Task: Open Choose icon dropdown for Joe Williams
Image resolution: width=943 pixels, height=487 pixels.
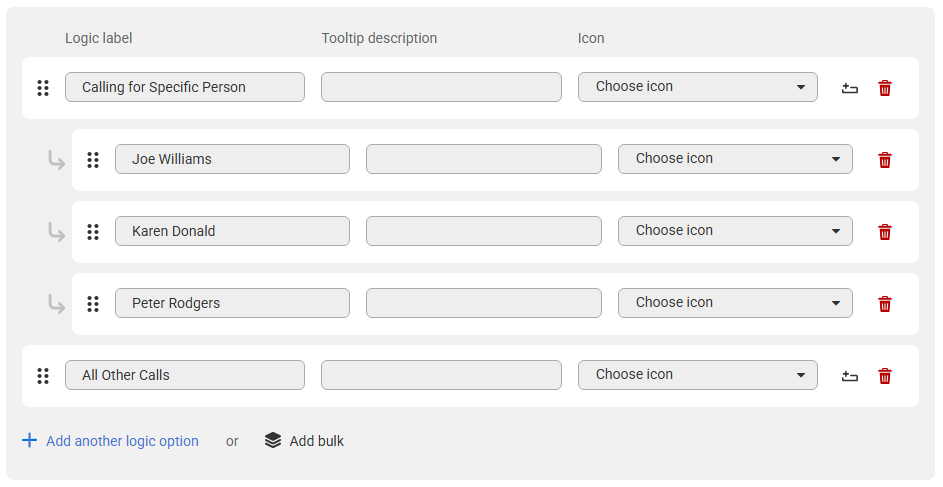Action: (735, 159)
